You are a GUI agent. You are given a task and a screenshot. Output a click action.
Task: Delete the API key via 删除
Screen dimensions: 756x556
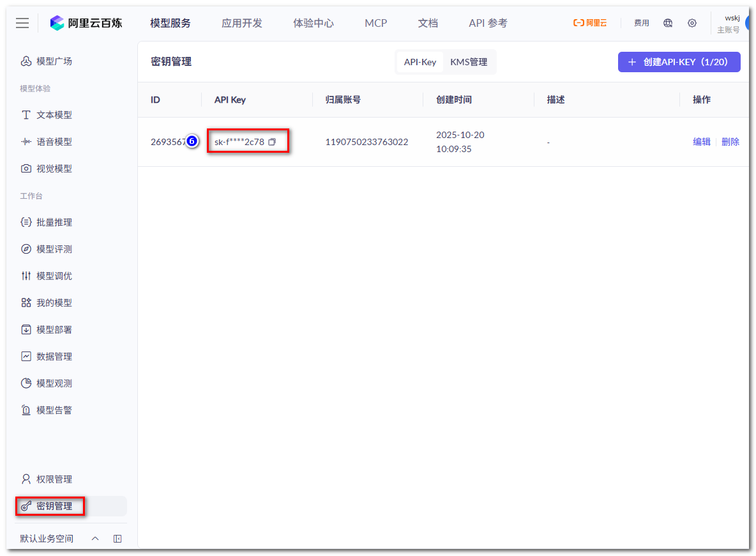coord(730,142)
